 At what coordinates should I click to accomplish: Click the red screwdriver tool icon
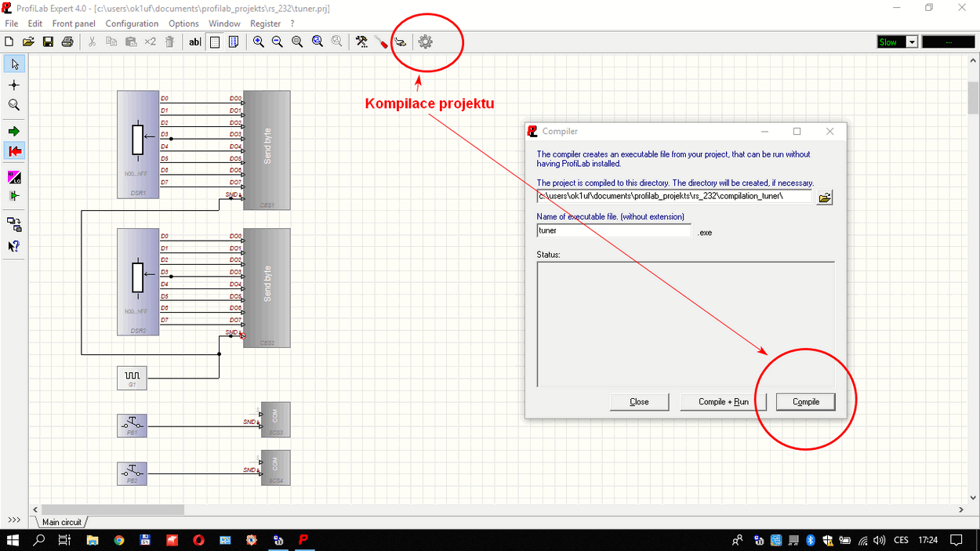click(381, 42)
